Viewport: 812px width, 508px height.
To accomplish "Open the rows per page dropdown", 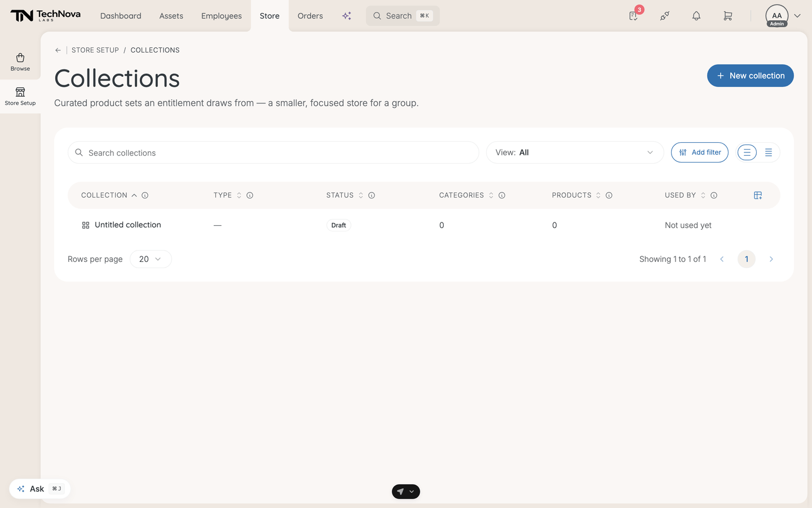I will (x=151, y=259).
